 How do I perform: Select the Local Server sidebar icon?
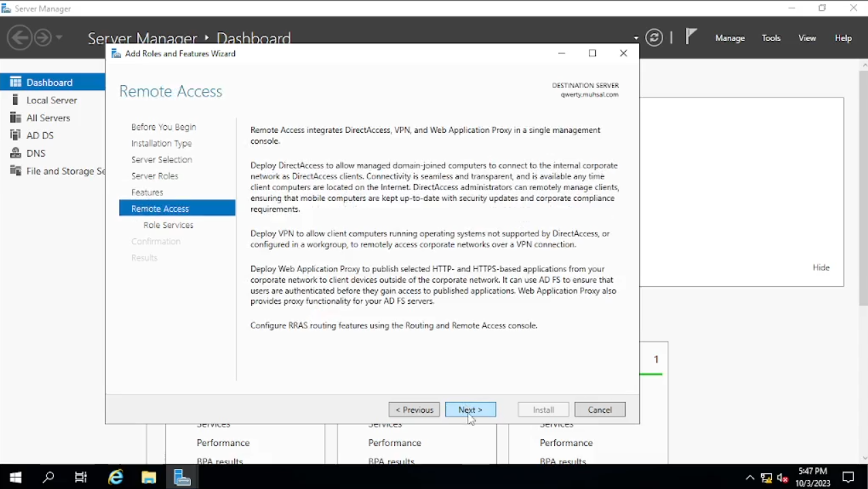16,100
